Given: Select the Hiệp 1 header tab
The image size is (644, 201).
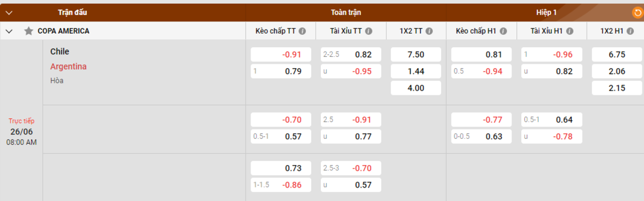Looking at the screenshot, I should pos(546,12).
